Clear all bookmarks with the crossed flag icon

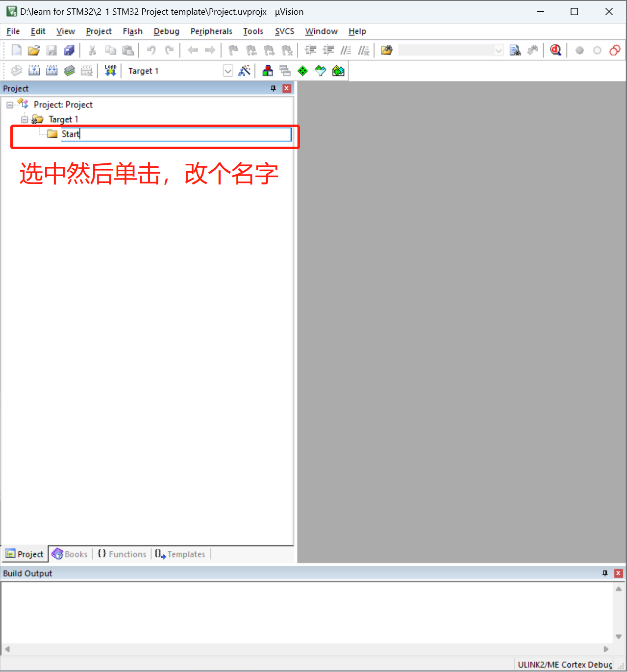(x=287, y=50)
